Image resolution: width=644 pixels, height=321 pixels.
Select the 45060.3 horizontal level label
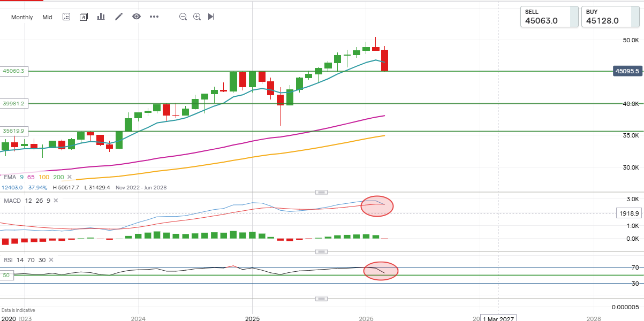(x=13, y=71)
